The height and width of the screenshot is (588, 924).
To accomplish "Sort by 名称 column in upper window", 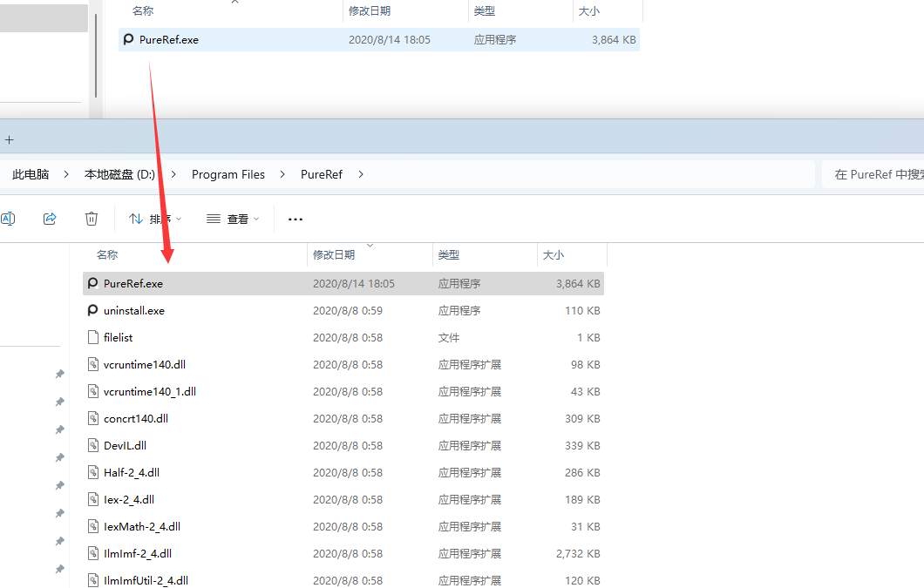I will 143,11.
